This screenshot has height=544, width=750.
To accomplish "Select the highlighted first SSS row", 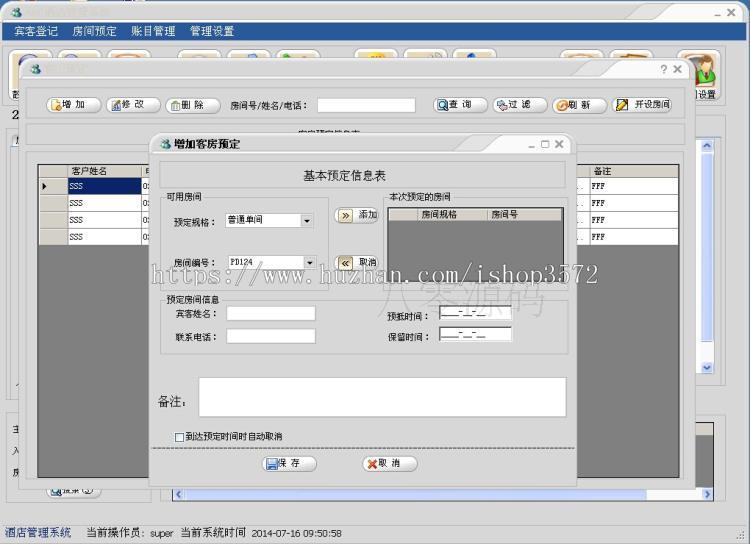I will click(104, 186).
